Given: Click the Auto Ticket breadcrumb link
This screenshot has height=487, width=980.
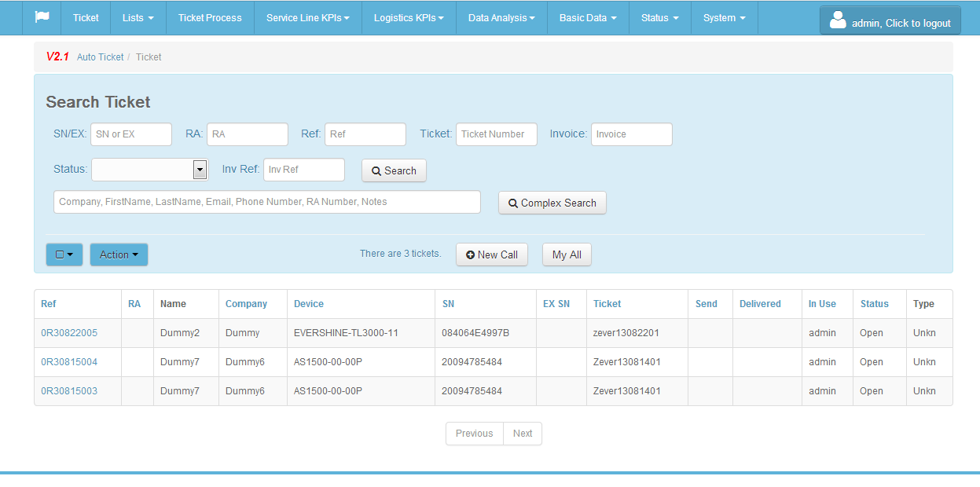Looking at the screenshot, I should tap(101, 57).
